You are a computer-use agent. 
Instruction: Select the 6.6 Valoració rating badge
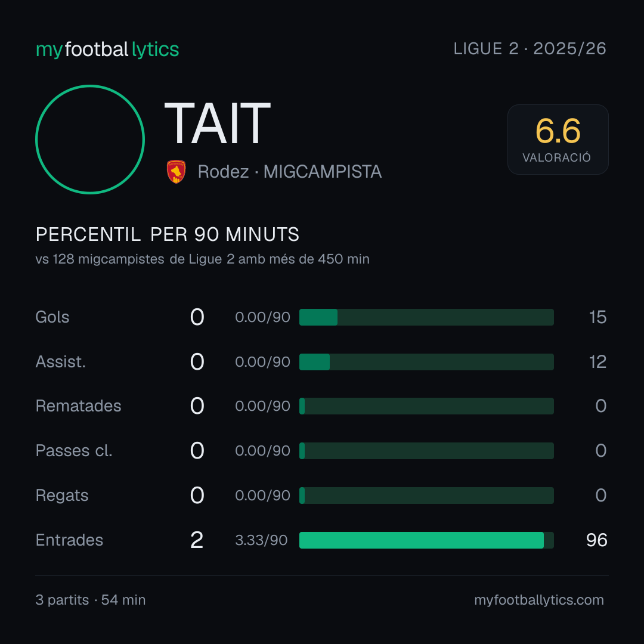point(558,140)
